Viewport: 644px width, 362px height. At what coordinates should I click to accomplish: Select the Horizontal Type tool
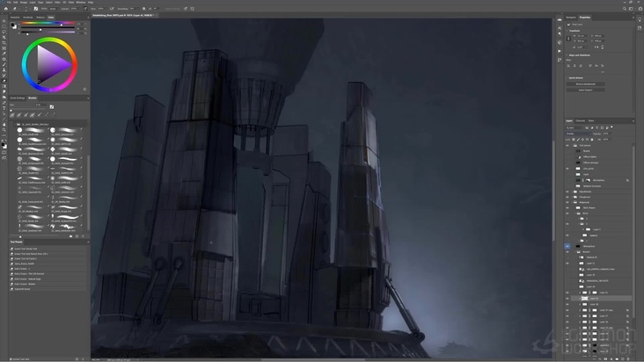click(x=4, y=108)
